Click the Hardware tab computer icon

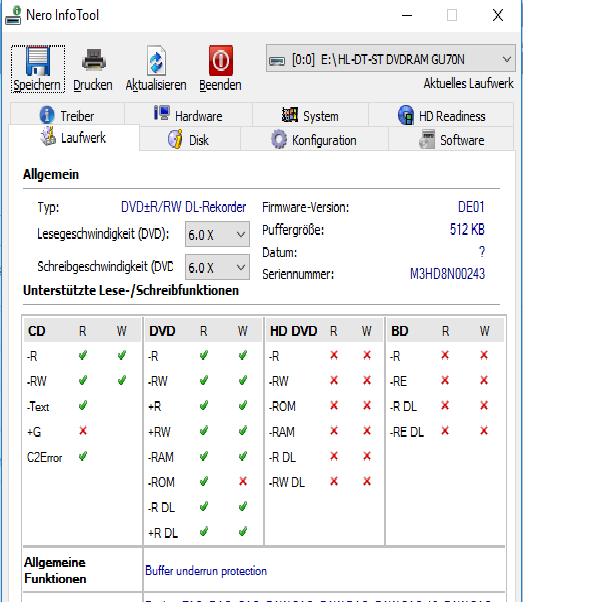[x=162, y=113]
